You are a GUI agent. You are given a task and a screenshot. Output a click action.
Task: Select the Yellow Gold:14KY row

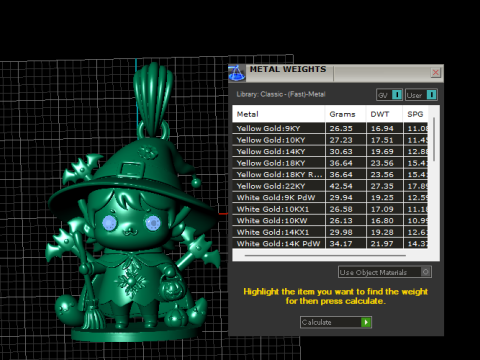coord(330,151)
